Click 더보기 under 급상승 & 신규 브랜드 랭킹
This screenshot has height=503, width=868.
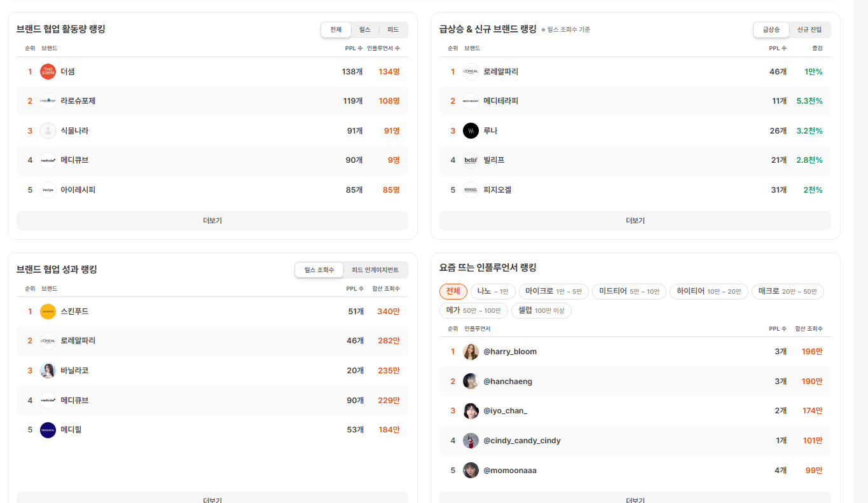(635, 221)
